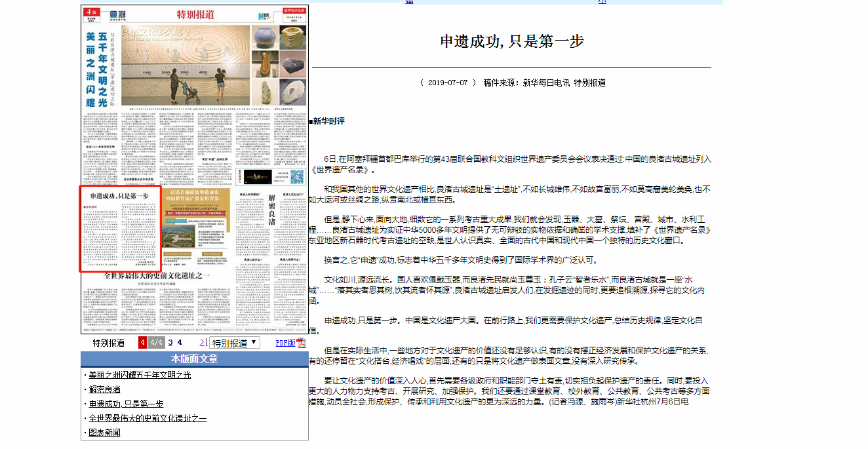Viewport: 868px width, 449px height.
Task: Go to page 3 link
Action: (x=170, y=343)
